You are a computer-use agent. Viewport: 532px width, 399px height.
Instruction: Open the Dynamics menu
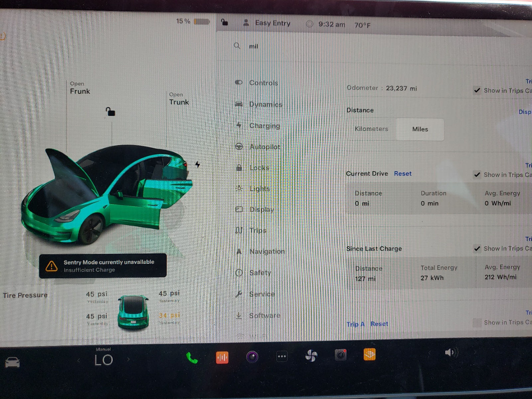(x=259, y=104)
